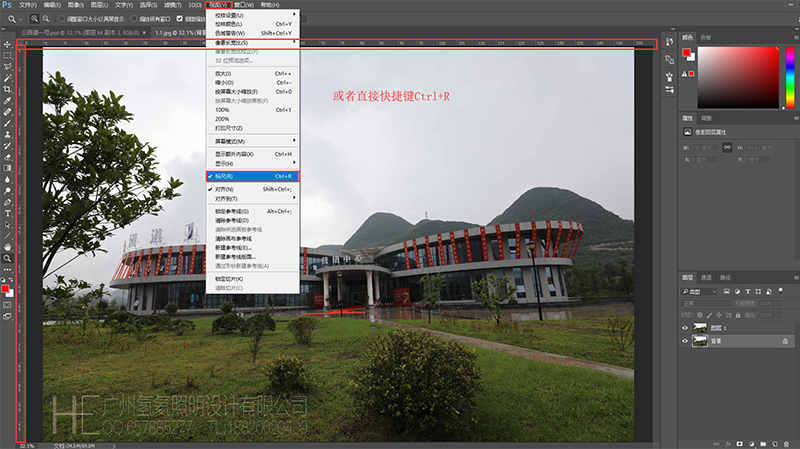The image size is (800, 449).
Task: Select the Hand tool
Action: [7, 246]
